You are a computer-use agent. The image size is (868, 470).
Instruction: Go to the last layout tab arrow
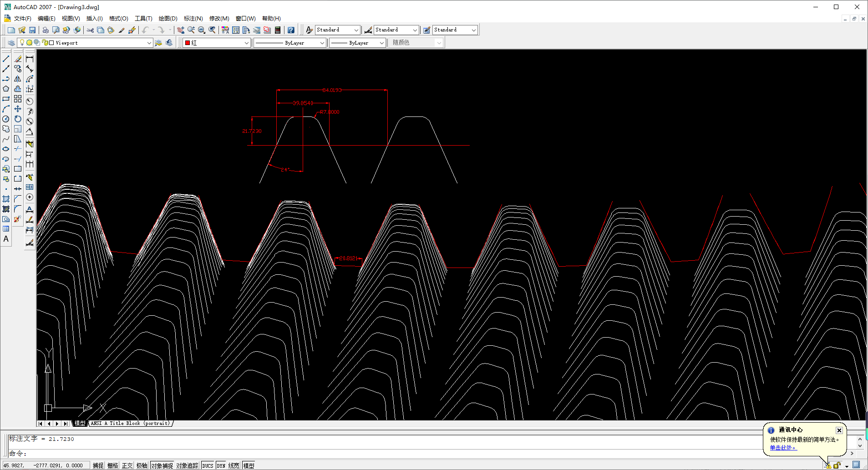pyautogui.click(x=66, y=424)
